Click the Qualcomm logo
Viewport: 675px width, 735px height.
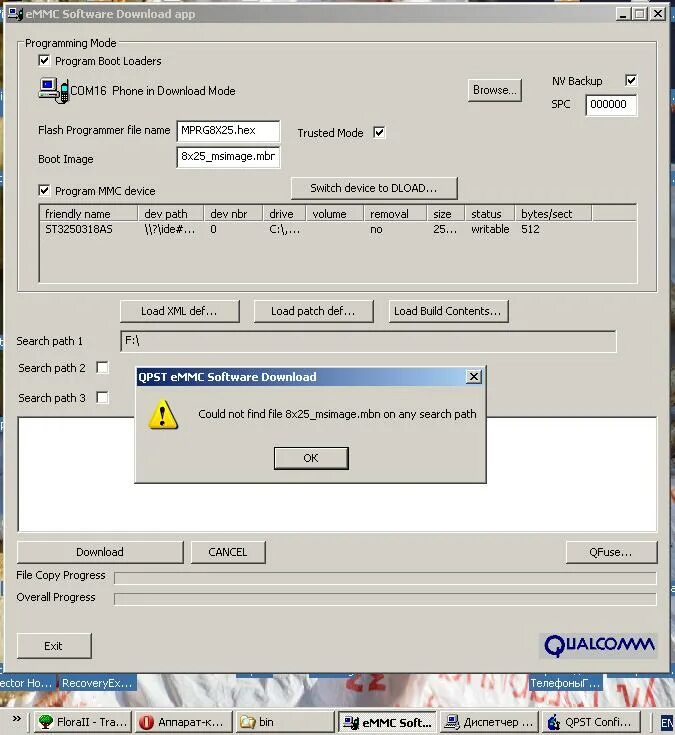[599, 645]
